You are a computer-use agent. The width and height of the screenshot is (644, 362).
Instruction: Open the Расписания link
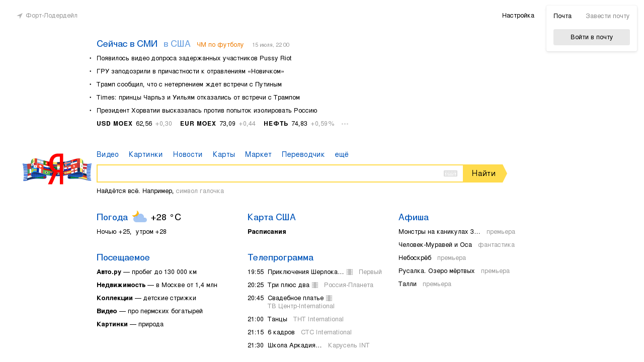[267, 232]
